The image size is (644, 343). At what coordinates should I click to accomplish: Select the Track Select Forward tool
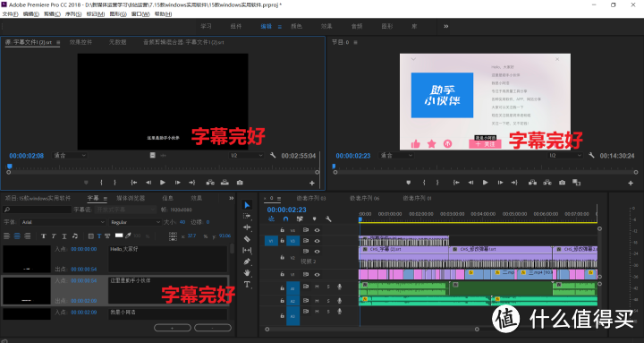(247, 216)
